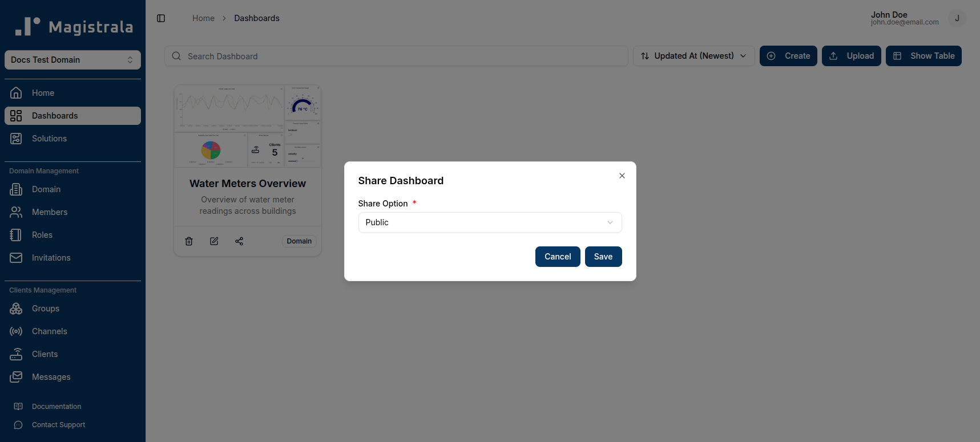Open the Contact Support link
This screenshot has width=980, height=442.
58,425
